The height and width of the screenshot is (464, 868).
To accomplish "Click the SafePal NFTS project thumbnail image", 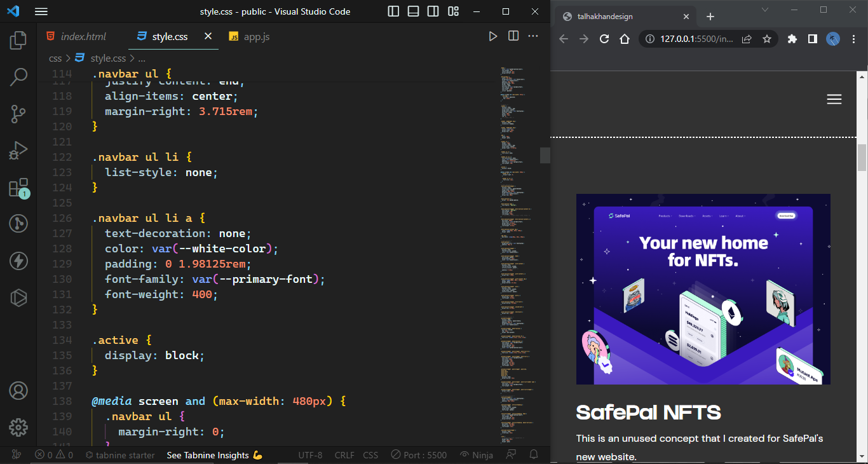I will [x=703, y=289].
